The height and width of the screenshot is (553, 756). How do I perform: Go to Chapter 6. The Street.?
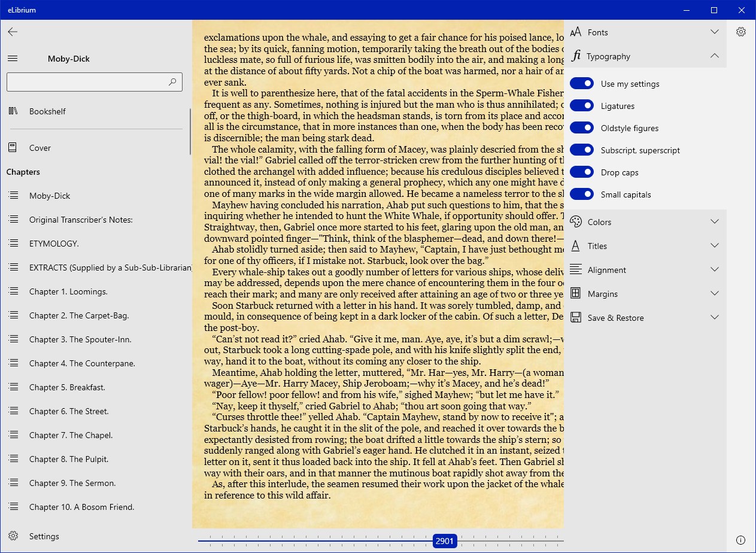(x=96, y=411)
